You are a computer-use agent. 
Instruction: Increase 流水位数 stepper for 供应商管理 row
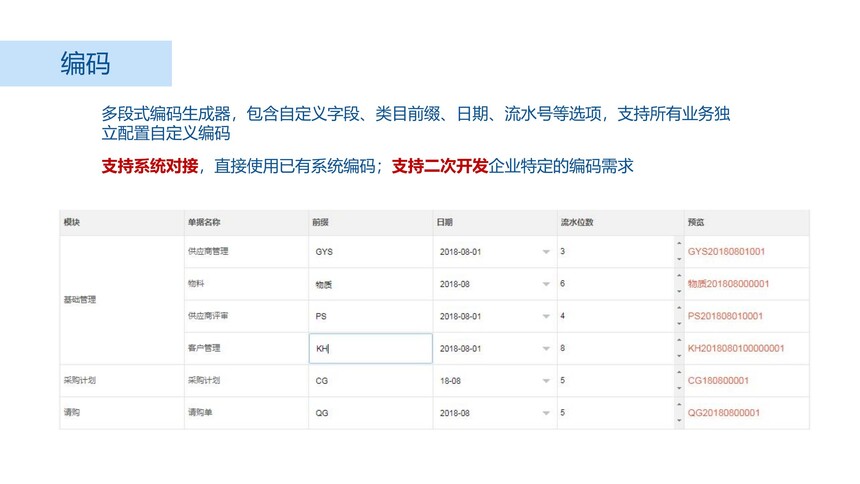(x=679, y=244)
